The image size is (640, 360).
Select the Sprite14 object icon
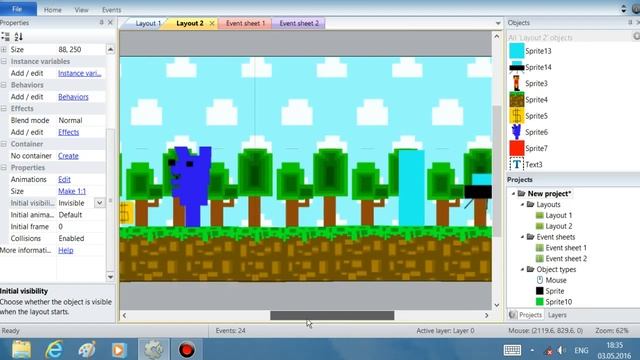click(x=517, y=67)
